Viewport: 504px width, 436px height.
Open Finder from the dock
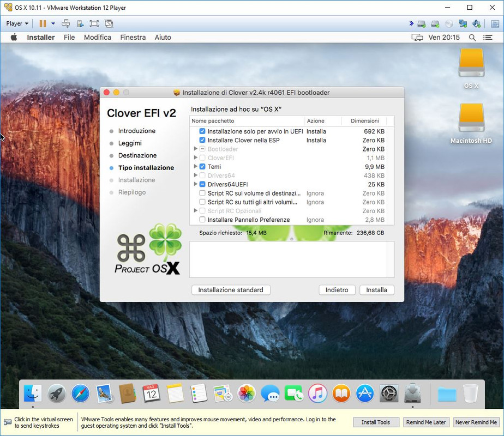[x=33, y=393]
